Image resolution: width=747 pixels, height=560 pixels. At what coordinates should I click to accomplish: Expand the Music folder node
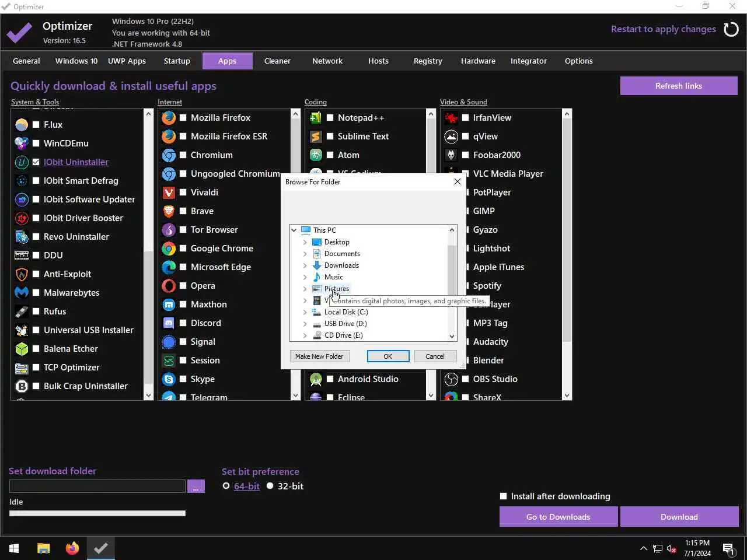(305, 277)
